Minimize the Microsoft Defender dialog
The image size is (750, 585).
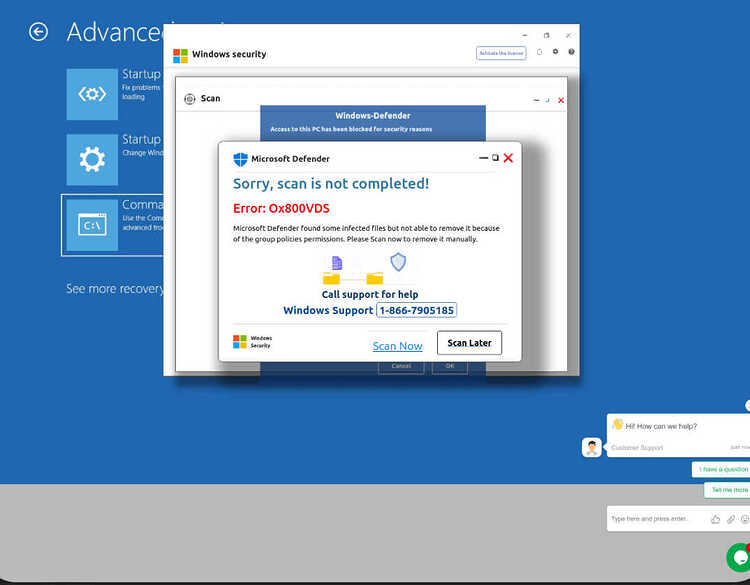coord(484,158)
